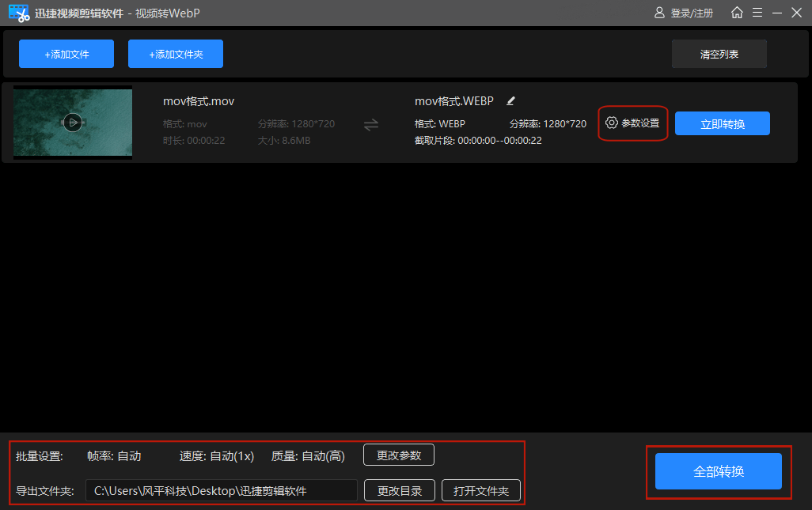Click 更改参数 to change batch parameters
The width and height of the screenshot is (812, 510).
399,455
